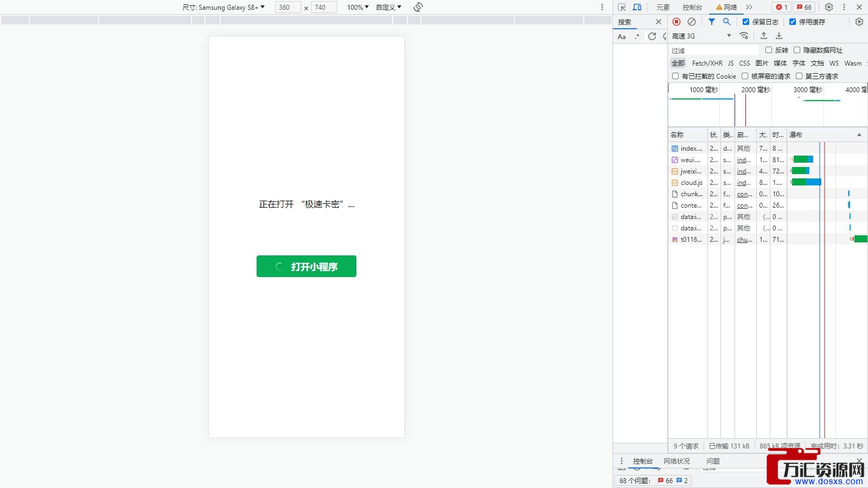This screenshot has width=868, height=488.
Task: Click the device width field showing 360
Action: (288, 7)
